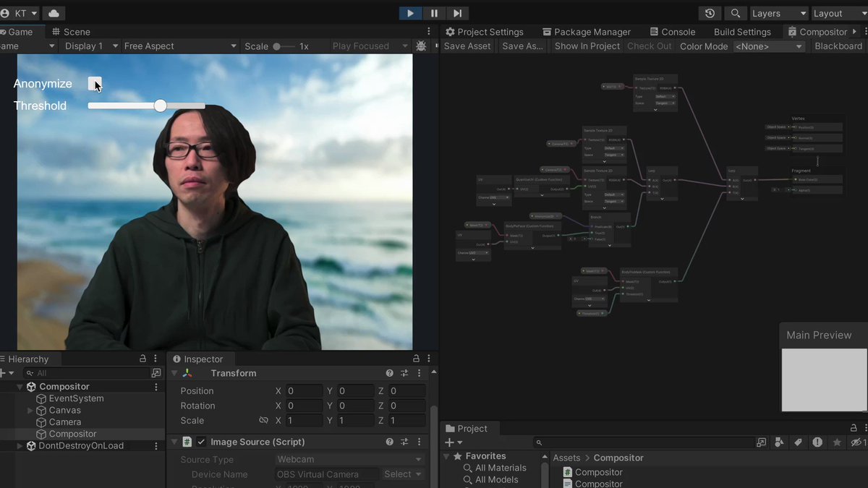Viewport: 868px width, 488px height.
Task: Click the Inspector lock padlock icon
Action: click(415, 359)
